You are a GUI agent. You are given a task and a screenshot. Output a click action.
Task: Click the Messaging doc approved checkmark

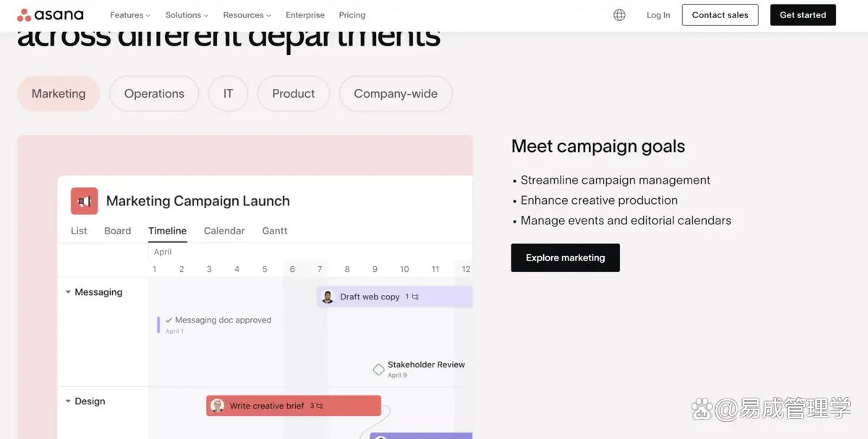click(x=169, y=320)
